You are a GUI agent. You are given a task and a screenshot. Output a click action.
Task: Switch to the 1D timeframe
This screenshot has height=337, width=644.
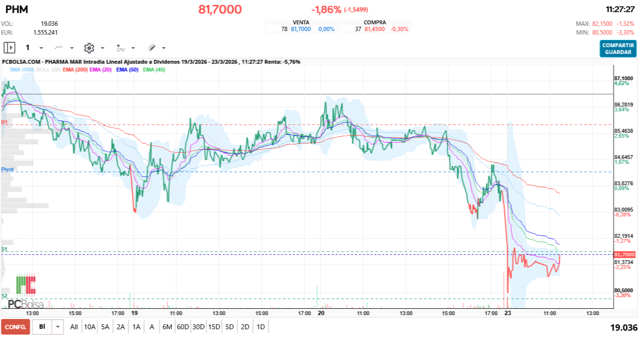point(260,327)
